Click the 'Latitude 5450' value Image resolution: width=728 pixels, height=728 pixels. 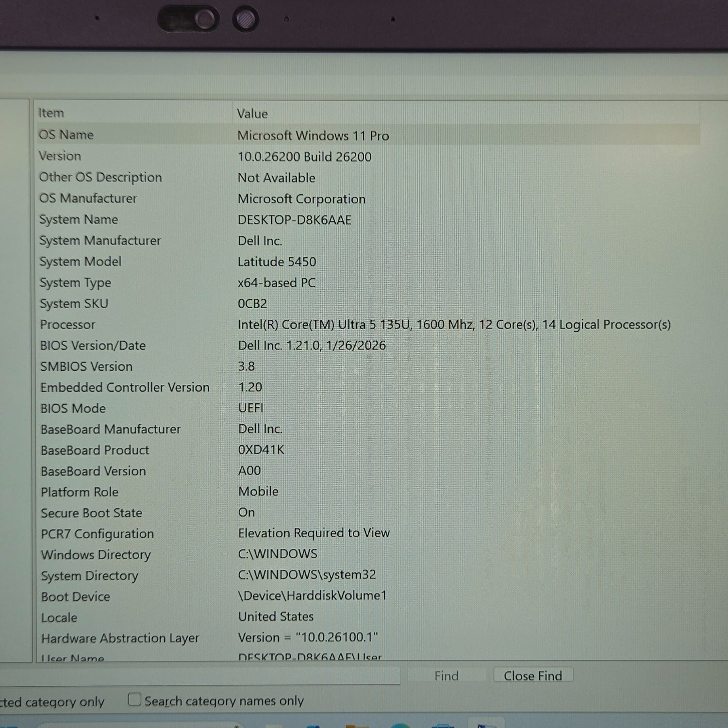pyautogui.click(x=277, y=262)
